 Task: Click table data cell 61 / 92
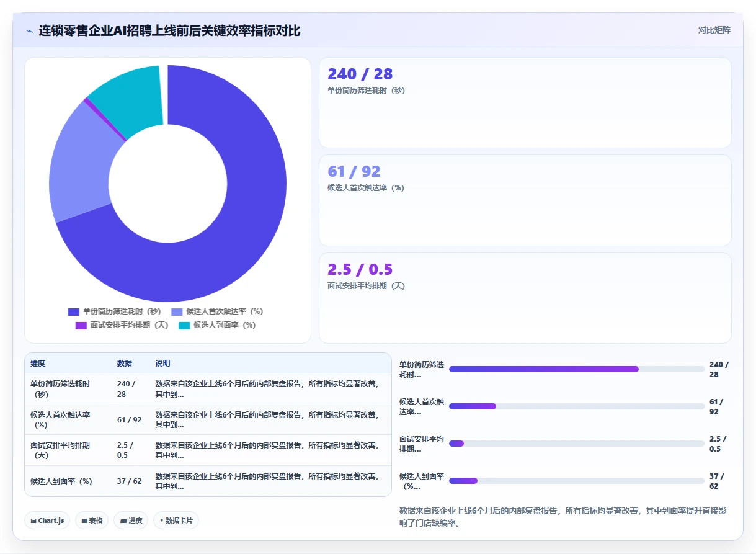129,420
